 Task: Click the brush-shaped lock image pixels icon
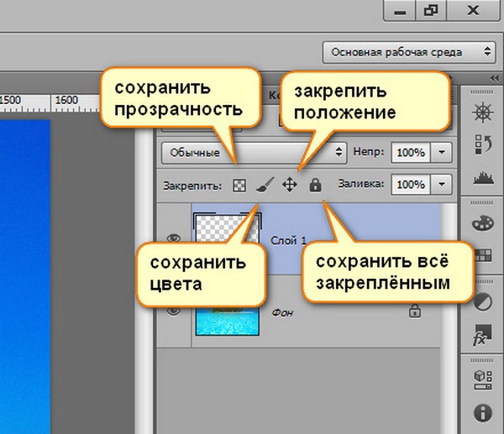coord(263,185)
